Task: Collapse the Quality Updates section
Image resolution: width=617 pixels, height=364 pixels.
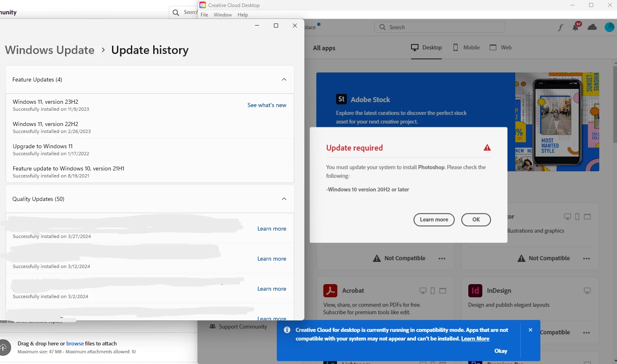Action: pos(284,199)
